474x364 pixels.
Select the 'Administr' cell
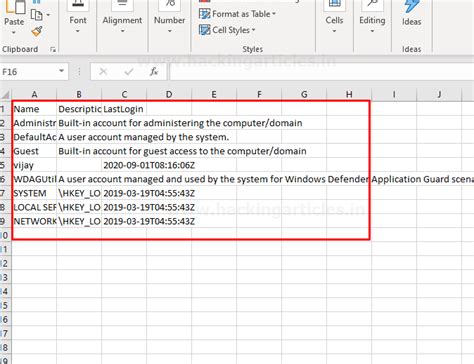(34, 123)
